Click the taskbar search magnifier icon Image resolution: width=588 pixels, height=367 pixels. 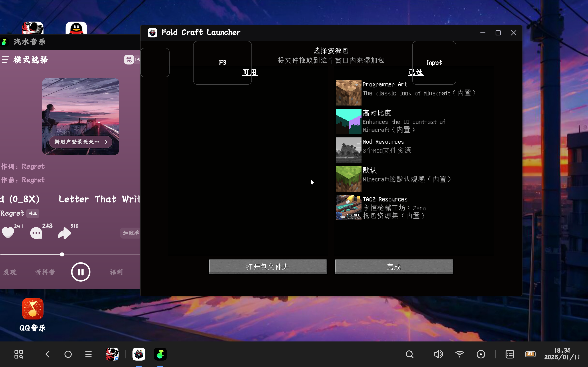409,354
